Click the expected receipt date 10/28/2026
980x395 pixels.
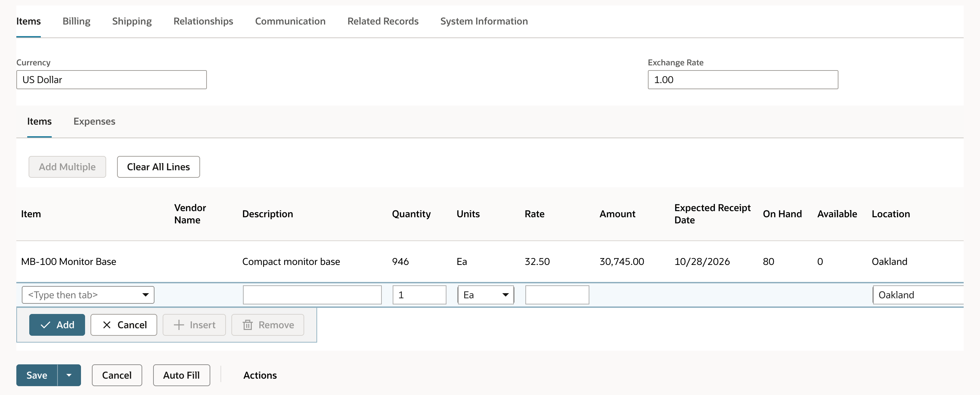point(702,262)
